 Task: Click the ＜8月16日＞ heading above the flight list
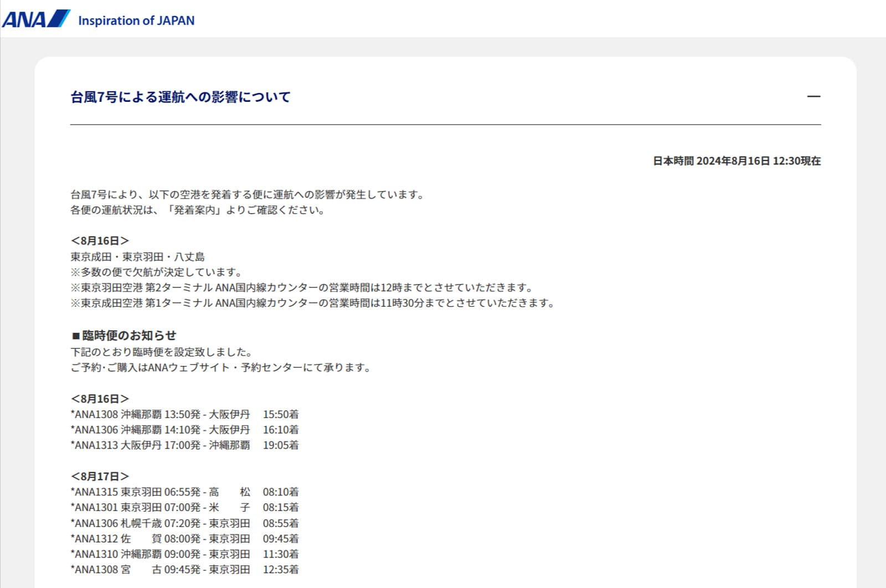click(100, 399)
